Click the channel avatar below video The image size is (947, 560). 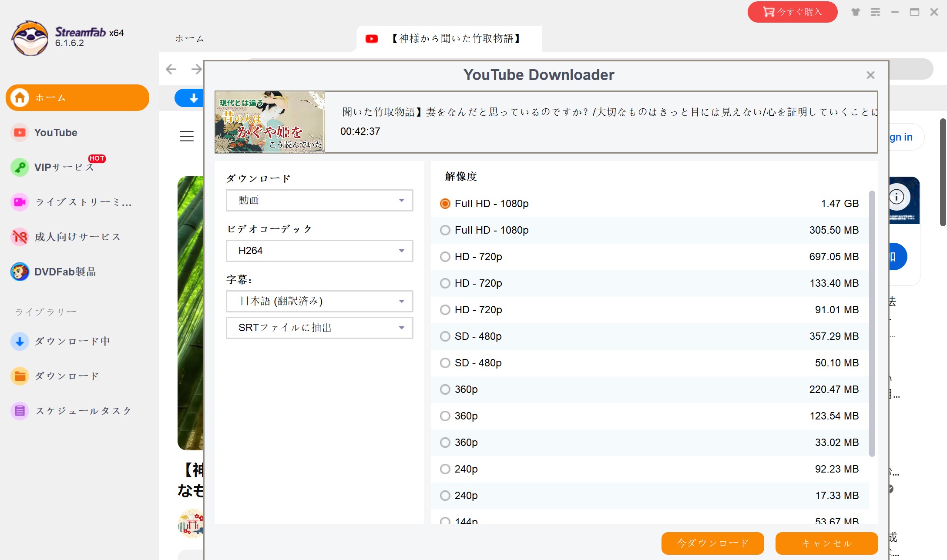[191, 523]
